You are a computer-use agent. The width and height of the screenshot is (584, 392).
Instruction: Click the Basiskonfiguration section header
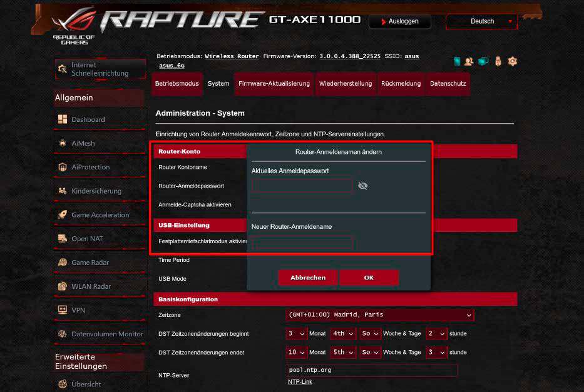[336, 299]
